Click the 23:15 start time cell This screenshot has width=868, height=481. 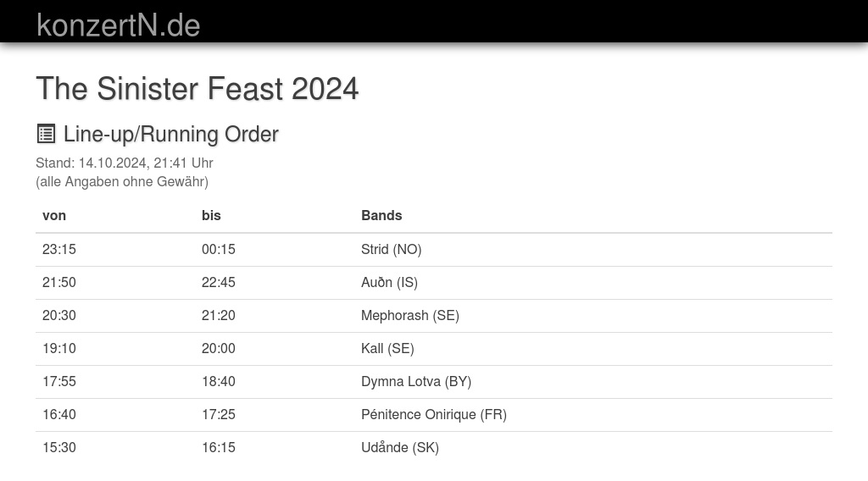coord(59,249)
